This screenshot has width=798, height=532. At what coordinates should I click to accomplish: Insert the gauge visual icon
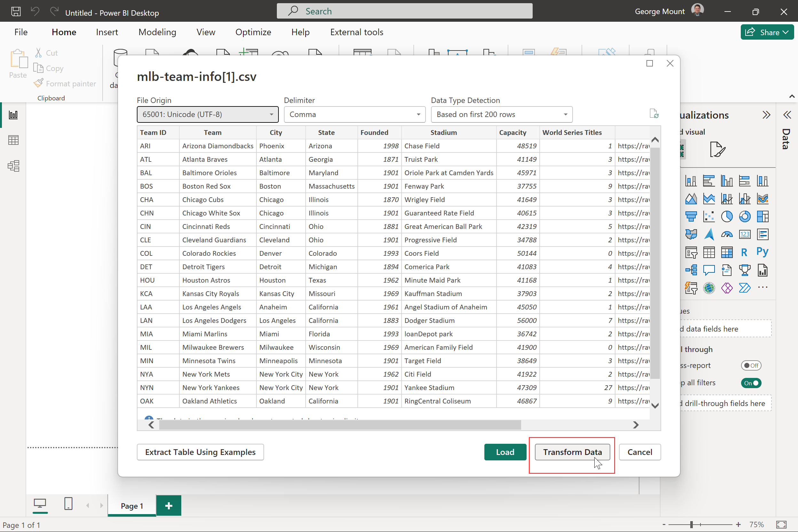point(726,234)
